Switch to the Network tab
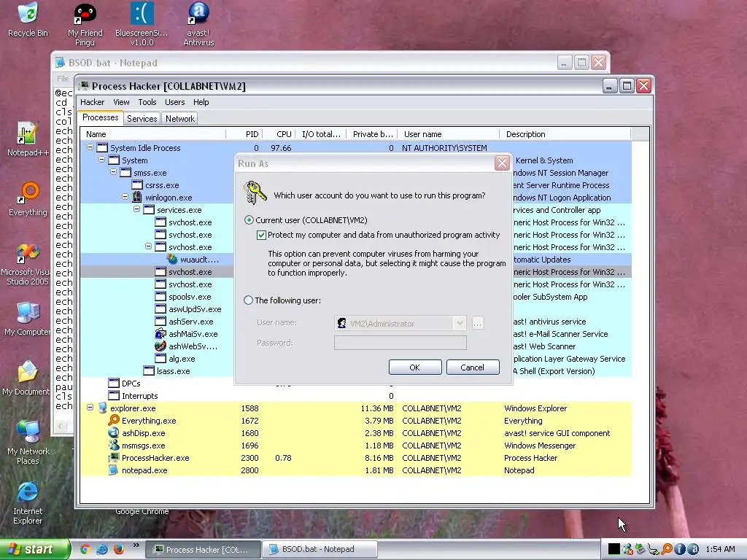747x560 pixels. [180, 119]
